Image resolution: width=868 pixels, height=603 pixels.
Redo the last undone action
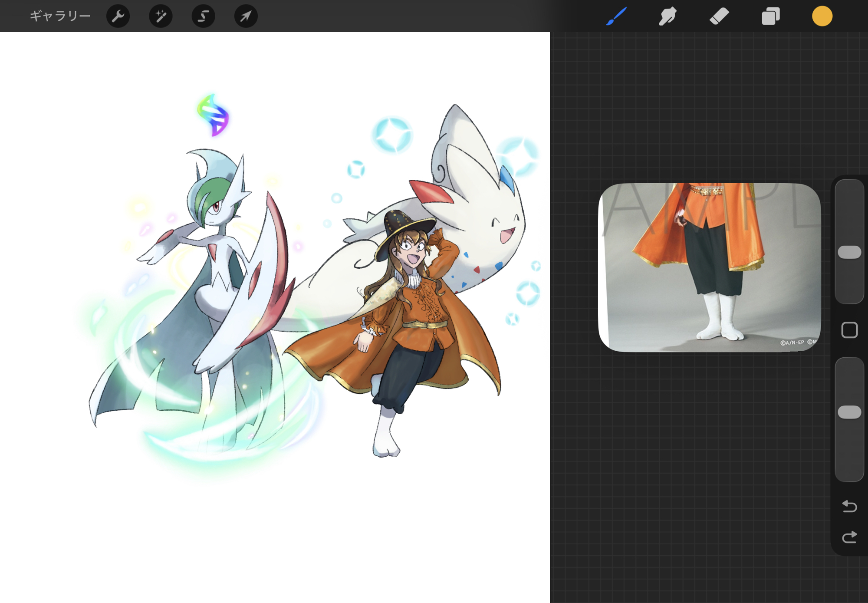(x=849, y=537)
